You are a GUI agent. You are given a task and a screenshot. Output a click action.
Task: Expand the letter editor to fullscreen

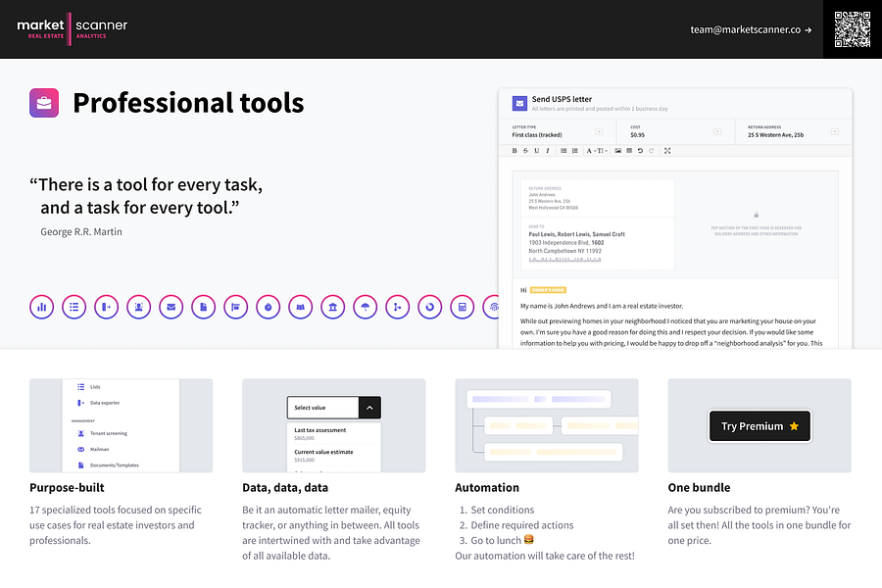coord(667,151)
